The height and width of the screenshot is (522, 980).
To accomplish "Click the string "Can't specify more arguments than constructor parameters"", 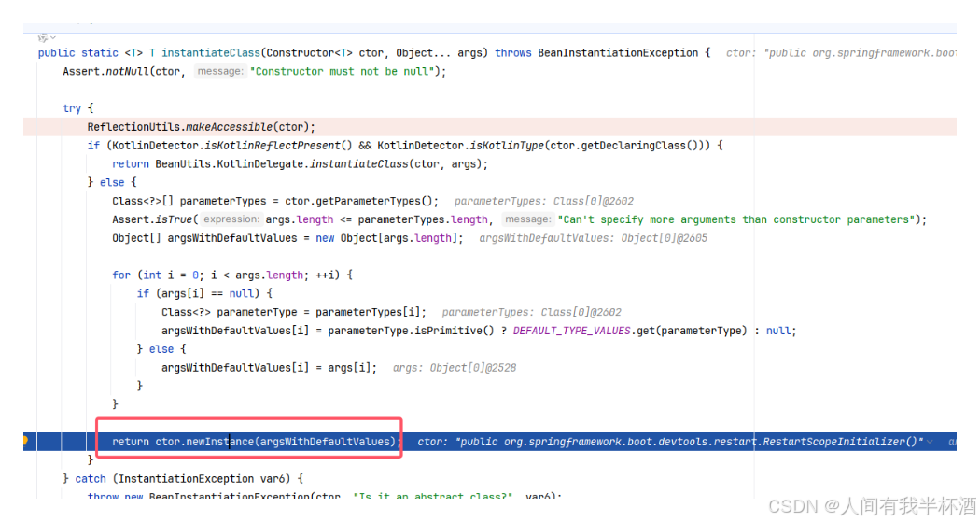I will point(736,219).
